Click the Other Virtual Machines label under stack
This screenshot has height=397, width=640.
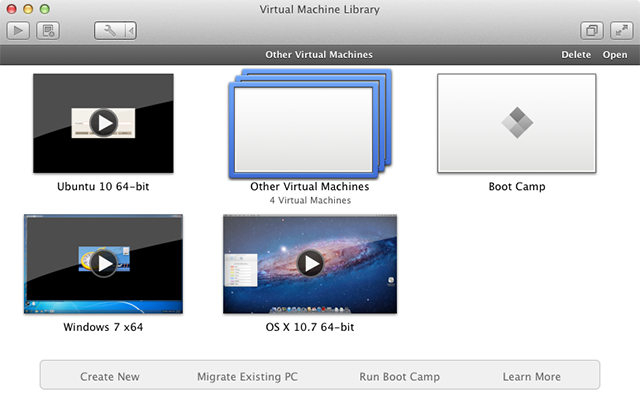point(310,186)
